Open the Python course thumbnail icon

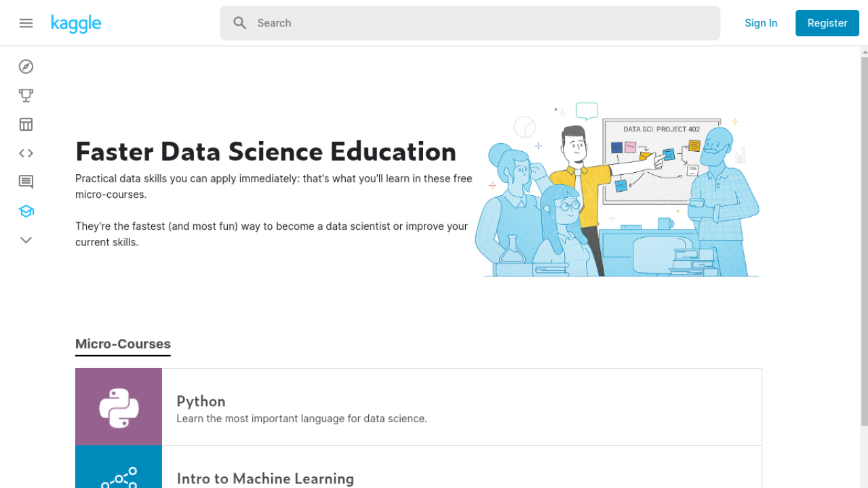tap(119, 407)
